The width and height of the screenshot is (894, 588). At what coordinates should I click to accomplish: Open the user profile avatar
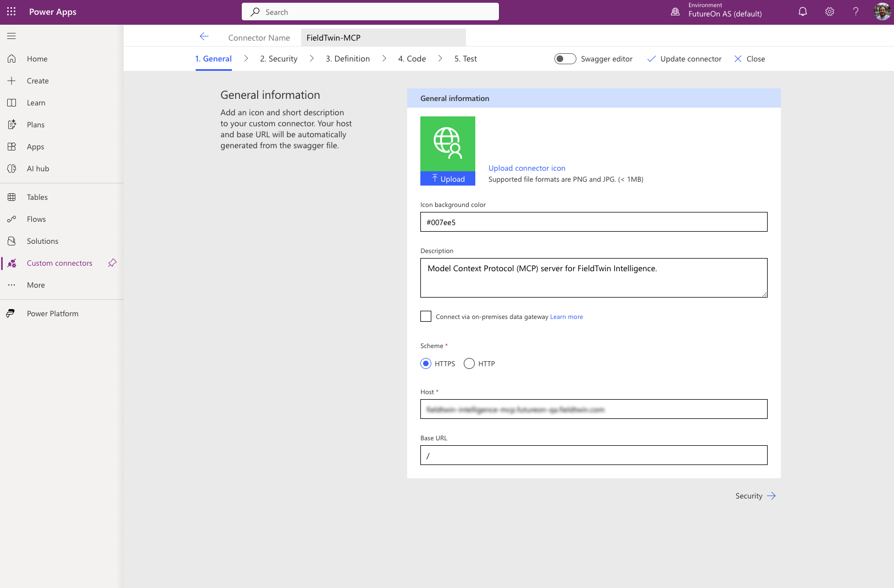coord(882,12)
